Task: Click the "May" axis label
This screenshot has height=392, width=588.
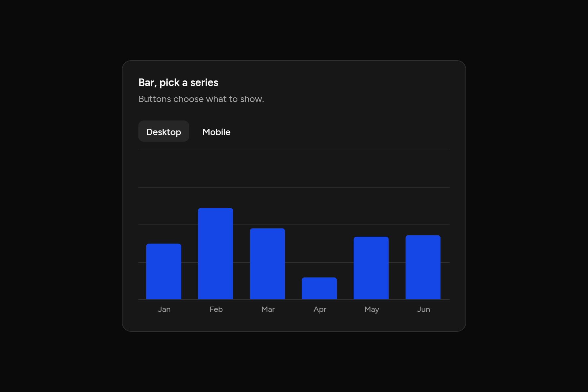Action: coord(372,310)
